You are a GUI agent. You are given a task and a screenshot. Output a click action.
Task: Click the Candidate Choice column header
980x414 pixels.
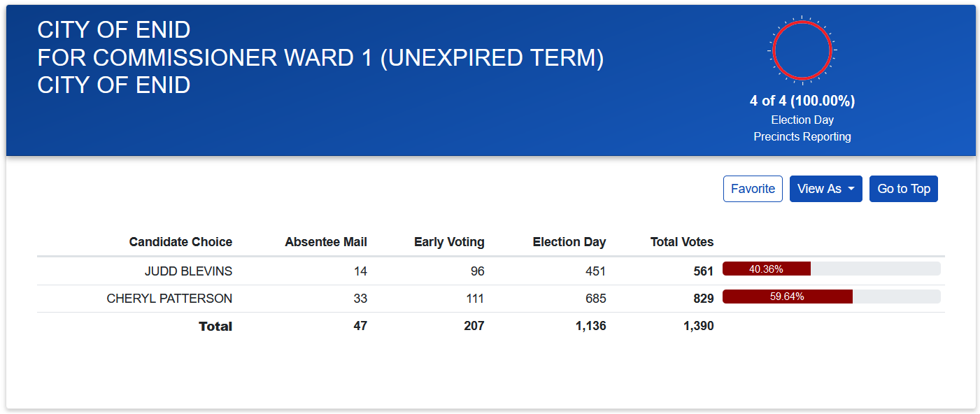[180, 242]
